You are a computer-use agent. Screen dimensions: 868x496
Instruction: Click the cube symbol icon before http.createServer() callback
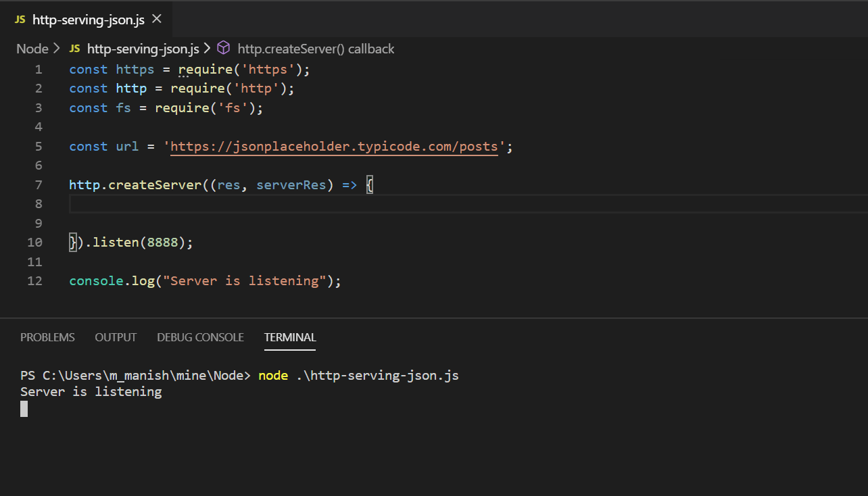(x=223, y=48)
